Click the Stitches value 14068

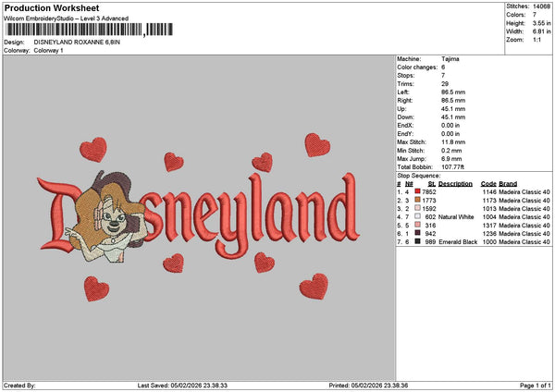click(541, 6)
